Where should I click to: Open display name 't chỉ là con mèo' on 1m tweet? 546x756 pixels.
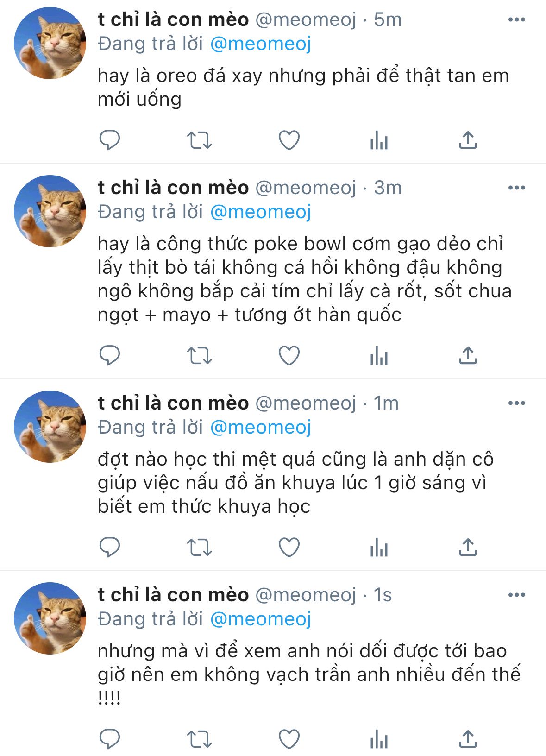tap(173, 403)
